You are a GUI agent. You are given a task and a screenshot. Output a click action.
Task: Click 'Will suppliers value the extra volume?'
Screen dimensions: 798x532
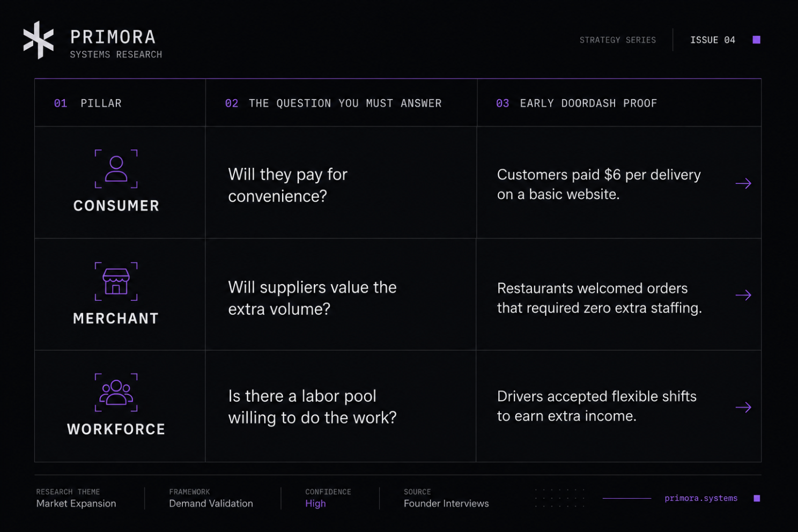pos(313,298)
